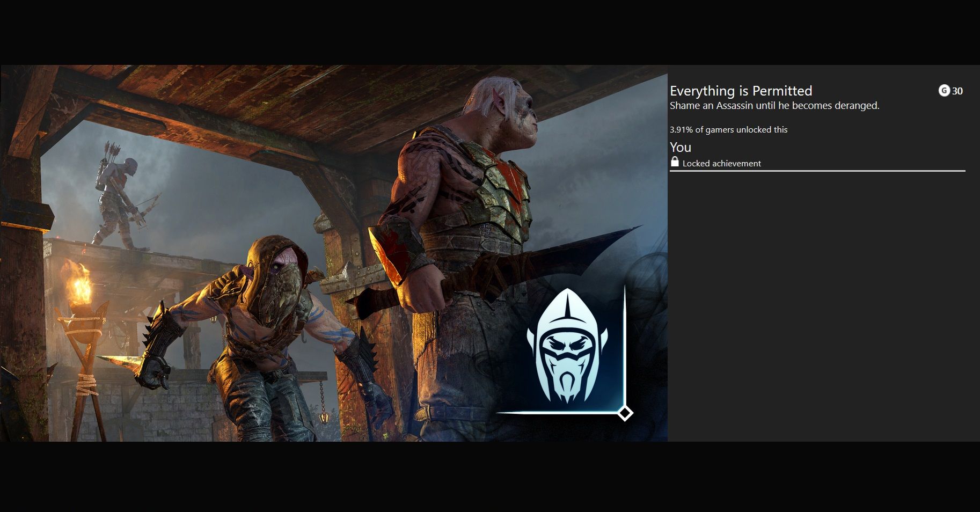Click the locked achievement padlock icon
The height and width of the screenshot is (512, 980).
675,162
